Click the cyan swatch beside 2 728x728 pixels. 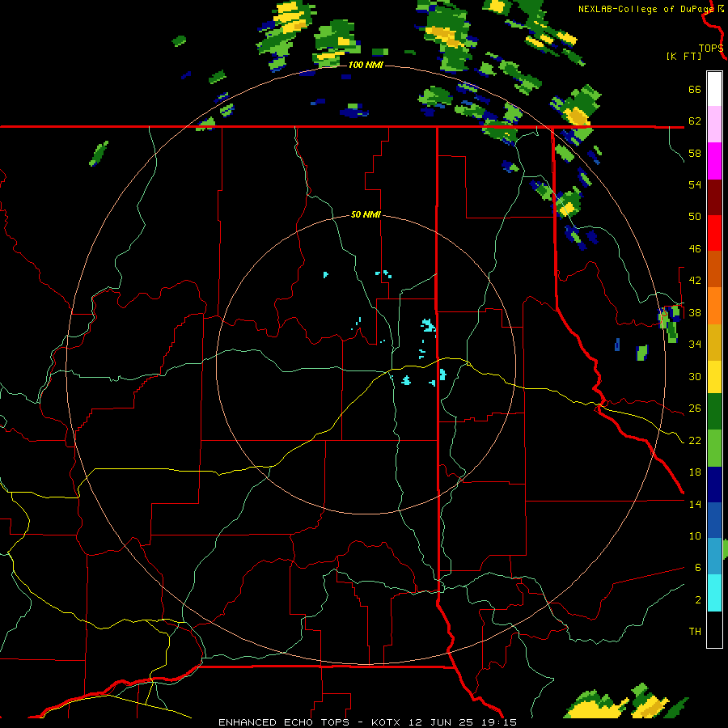tap(714, 593)
